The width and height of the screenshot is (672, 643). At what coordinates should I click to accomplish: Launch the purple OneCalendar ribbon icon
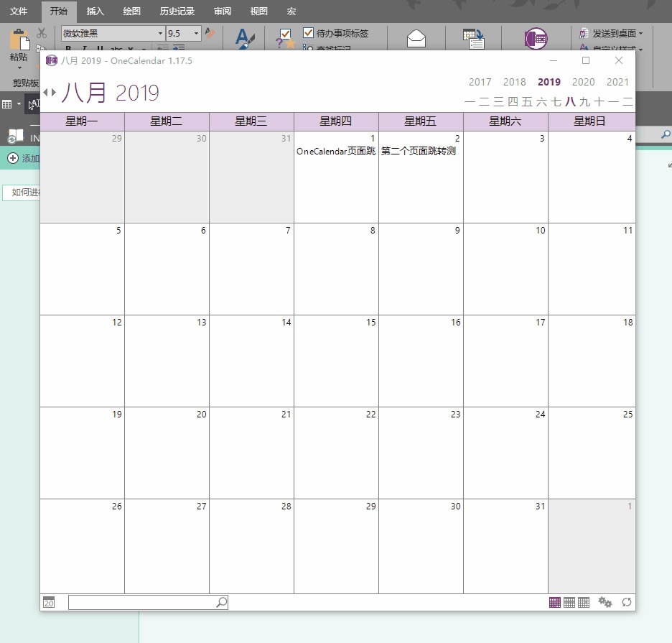pyautogui.click(x=536, y=39)
